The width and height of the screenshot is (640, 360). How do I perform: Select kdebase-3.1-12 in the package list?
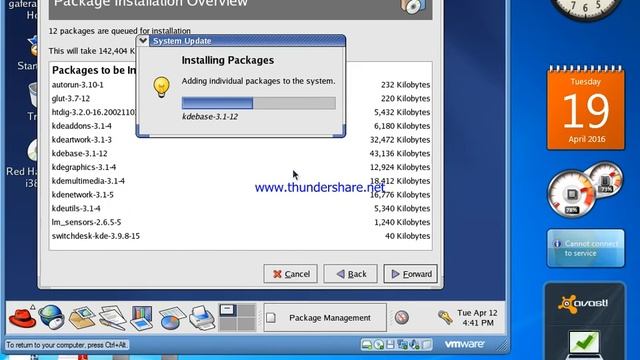coord(241,153)
